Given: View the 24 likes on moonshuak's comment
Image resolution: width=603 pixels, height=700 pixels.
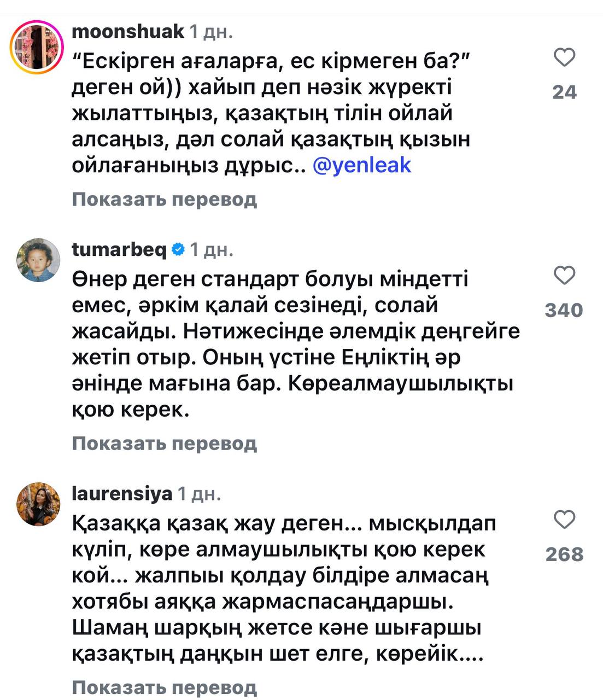Looking at the screenshot, I should (564, 92).
